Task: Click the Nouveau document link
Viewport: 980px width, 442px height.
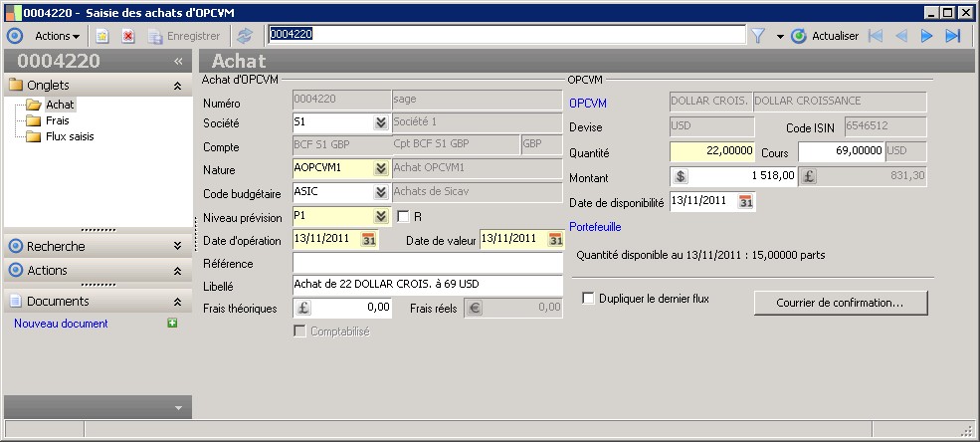Action: tap(61, 324)
